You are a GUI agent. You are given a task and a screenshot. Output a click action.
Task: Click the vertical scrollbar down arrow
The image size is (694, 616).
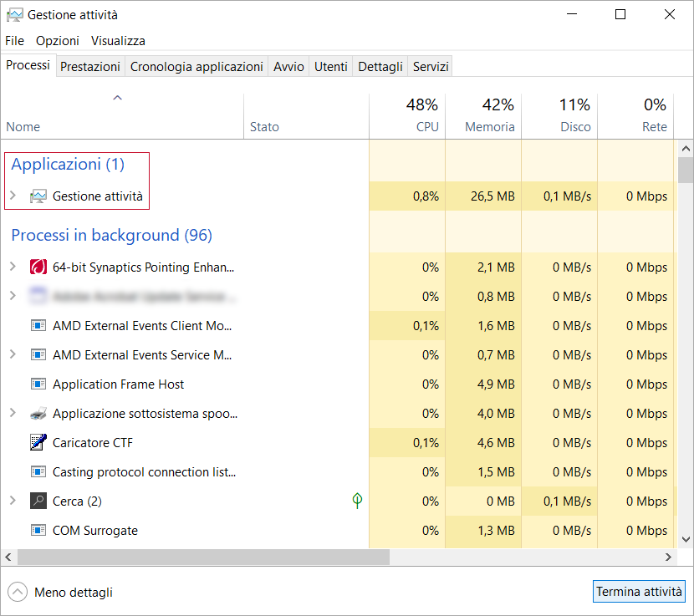pos(686,539)
